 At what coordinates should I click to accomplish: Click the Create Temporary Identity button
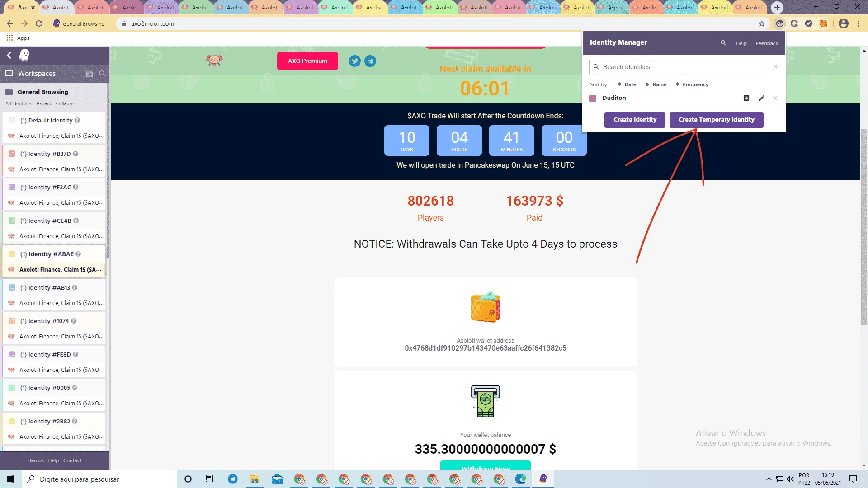point(716,120)
